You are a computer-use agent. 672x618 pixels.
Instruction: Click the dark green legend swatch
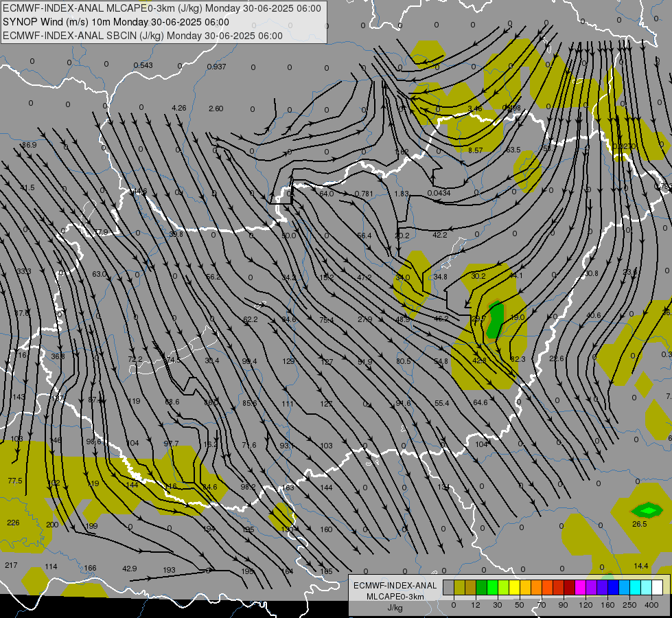click(482, 587)
